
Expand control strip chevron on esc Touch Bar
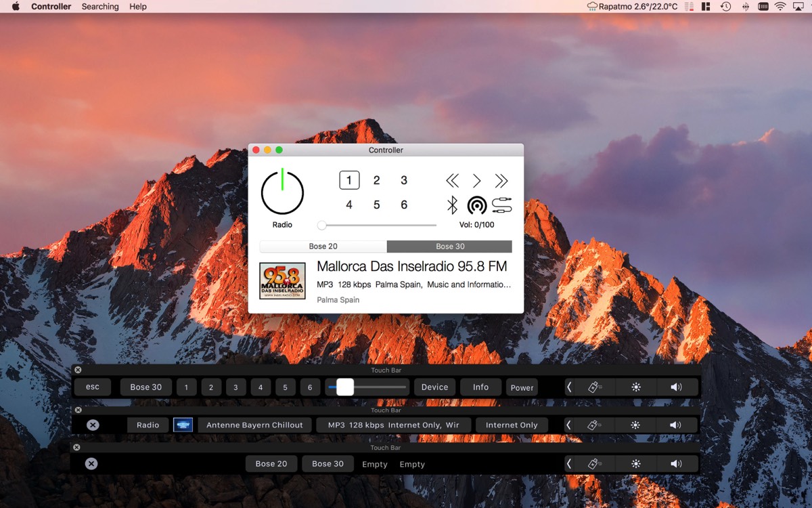click(570, 387)
